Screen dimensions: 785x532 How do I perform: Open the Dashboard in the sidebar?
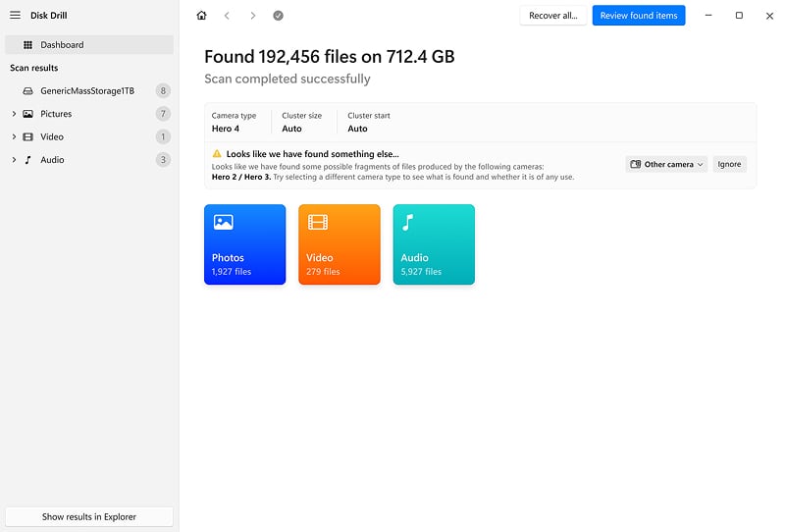coord(89,44)
